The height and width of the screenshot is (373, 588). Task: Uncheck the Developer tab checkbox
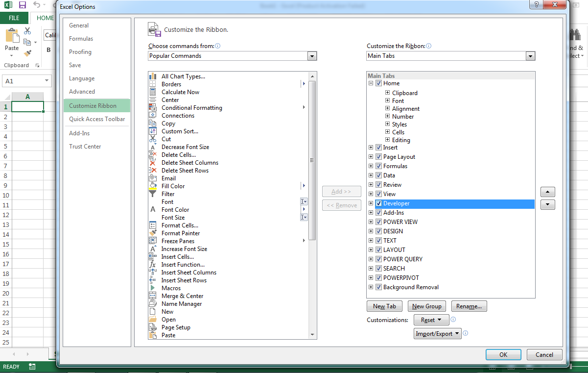(378, 203)
